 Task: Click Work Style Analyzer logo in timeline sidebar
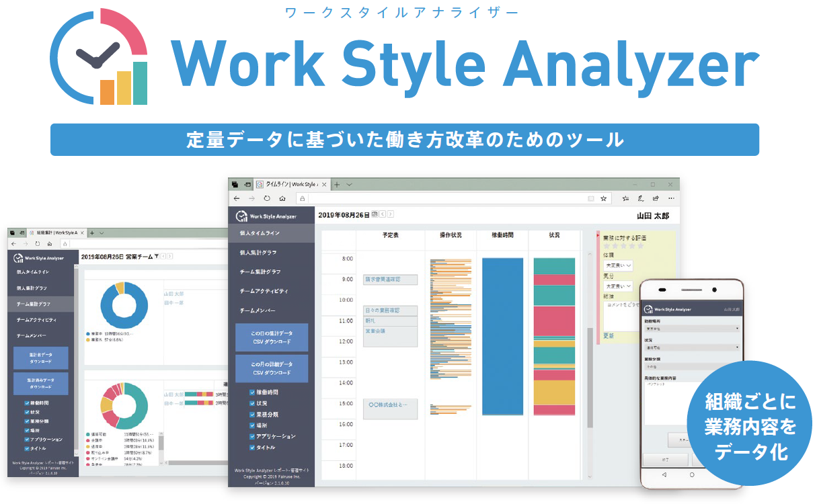coord(265,216)
